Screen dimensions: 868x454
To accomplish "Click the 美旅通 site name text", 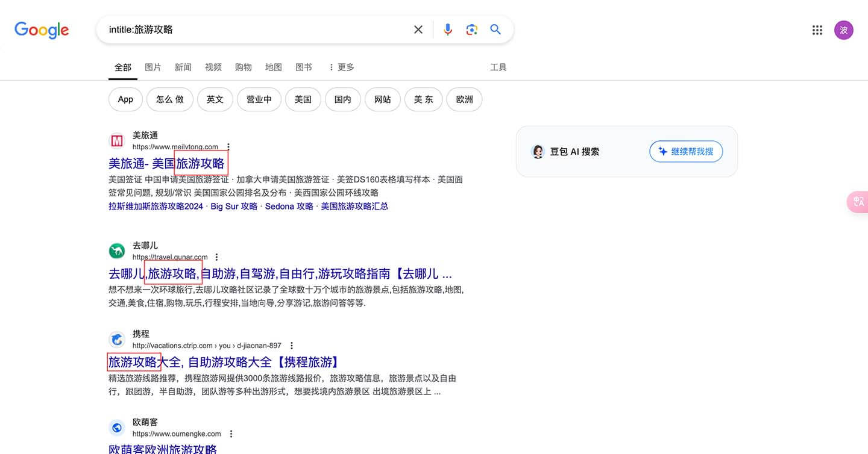I will tap(145, 135).
